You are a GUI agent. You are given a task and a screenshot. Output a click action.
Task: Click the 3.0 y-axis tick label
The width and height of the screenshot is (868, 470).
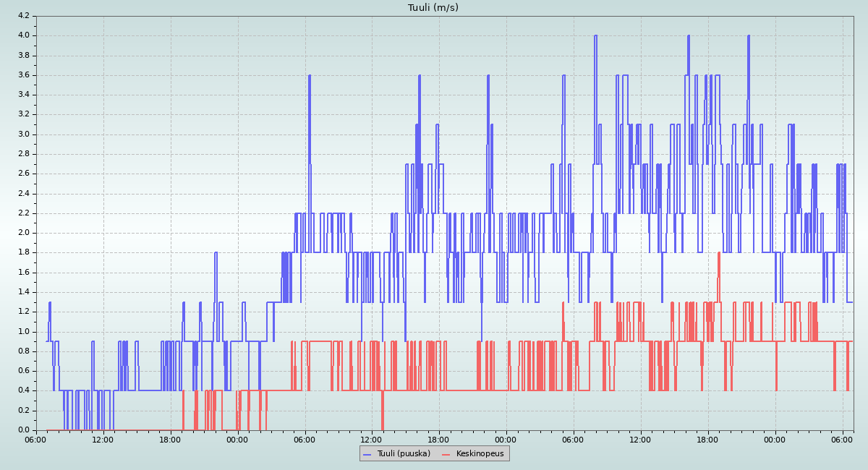pos(23,134)
